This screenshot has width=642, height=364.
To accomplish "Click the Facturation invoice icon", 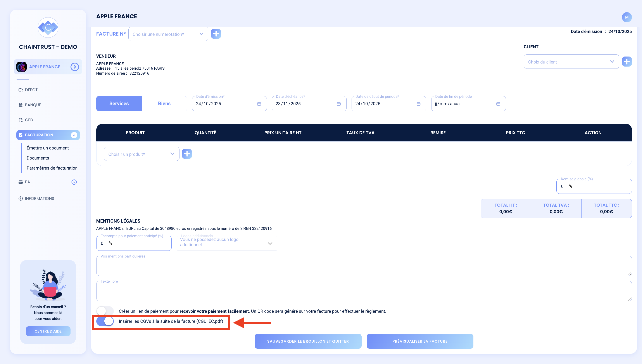I will pos(21,135).
